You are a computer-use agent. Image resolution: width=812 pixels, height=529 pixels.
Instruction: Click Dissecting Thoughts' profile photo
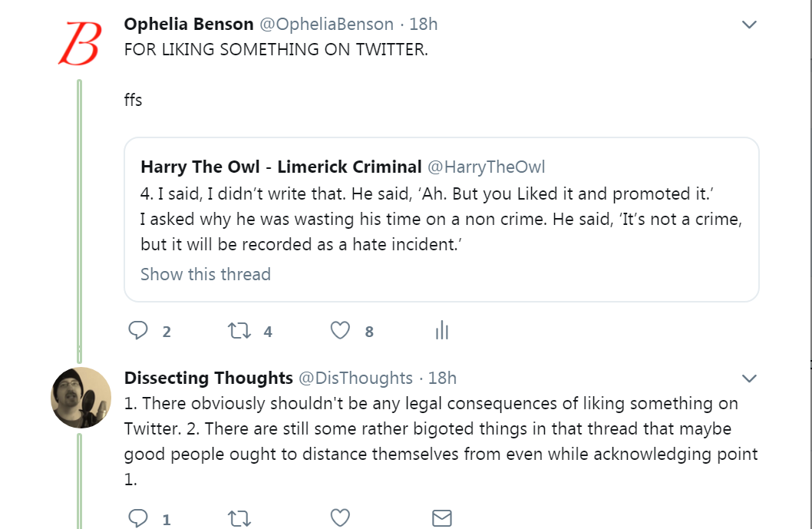[x=81, y=397]
